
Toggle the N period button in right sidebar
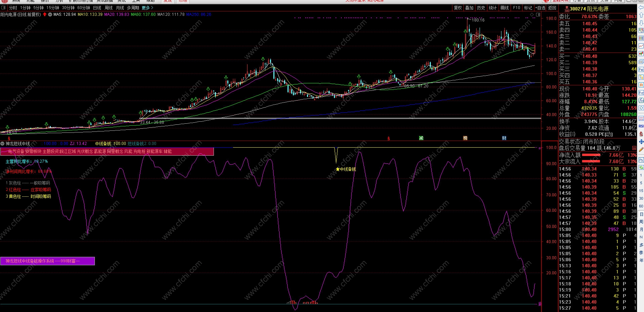pyautogui.click(x=641, y=237)
